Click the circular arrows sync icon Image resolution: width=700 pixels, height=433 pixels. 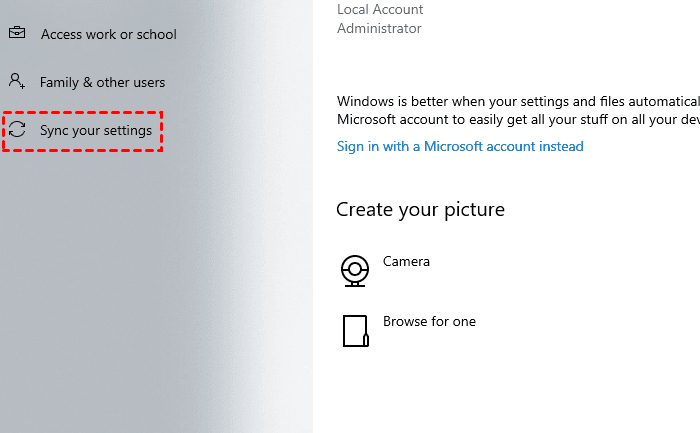tap(17, 130)
